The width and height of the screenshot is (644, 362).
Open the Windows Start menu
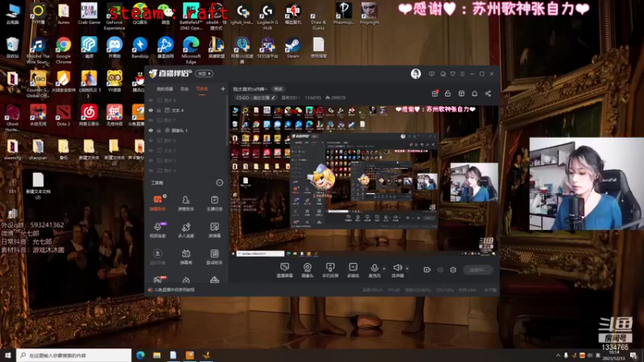pyautogui.click(x=8, y=356)
